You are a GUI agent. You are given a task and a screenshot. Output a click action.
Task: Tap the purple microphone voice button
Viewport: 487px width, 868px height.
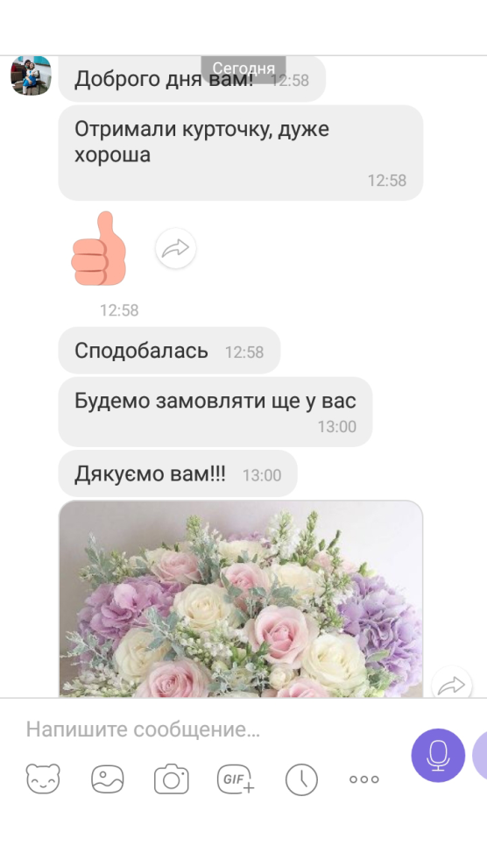tap(438, 755)
